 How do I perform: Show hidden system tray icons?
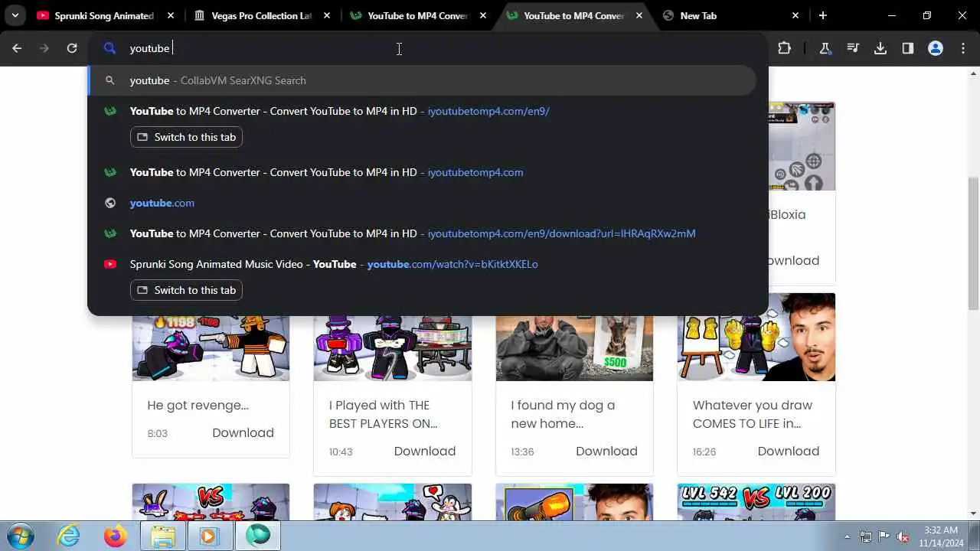coord(847,536)
